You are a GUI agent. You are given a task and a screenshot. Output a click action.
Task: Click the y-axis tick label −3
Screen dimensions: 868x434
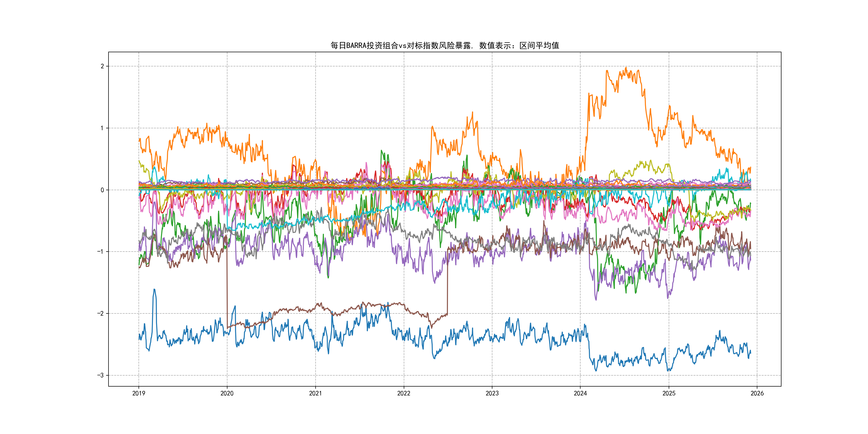tap(100, 375)
